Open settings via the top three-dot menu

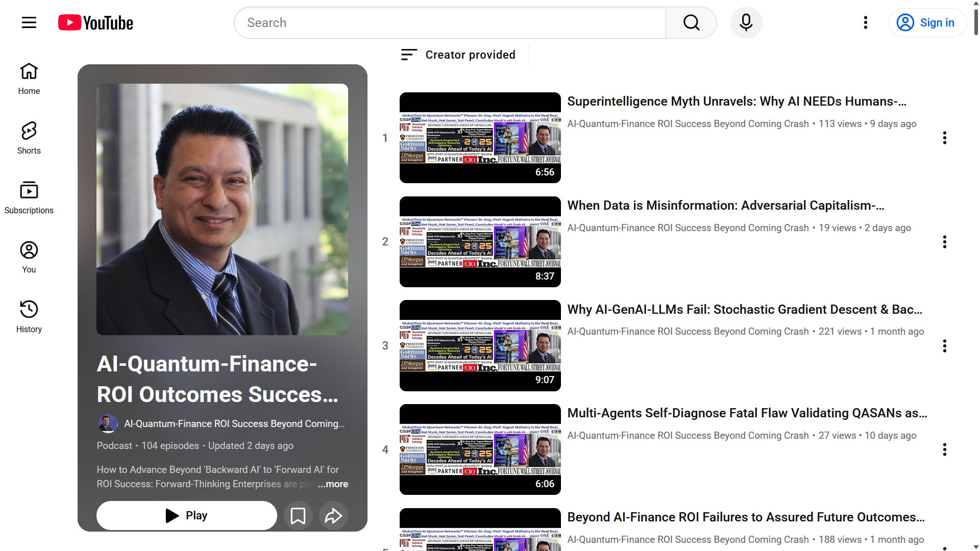[865, 22]
